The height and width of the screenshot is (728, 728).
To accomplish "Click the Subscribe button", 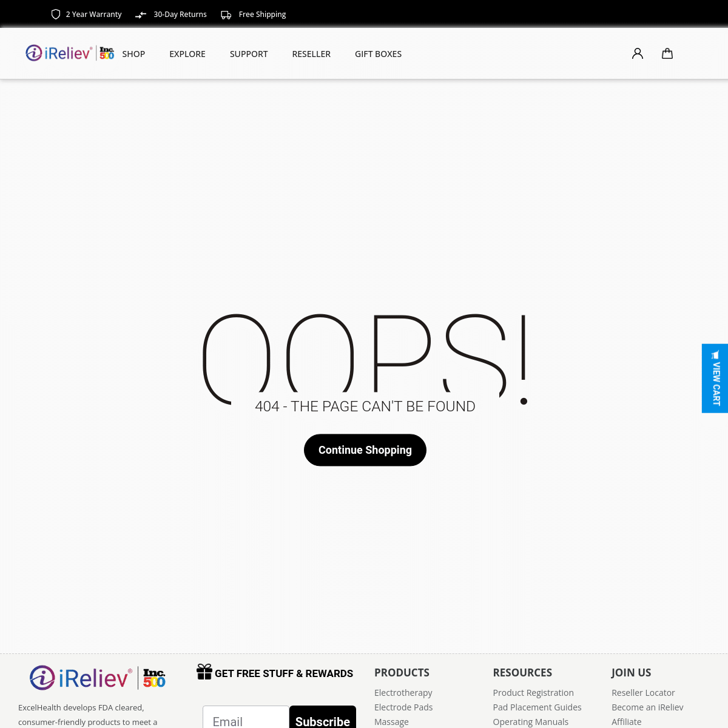I will 323,717.
